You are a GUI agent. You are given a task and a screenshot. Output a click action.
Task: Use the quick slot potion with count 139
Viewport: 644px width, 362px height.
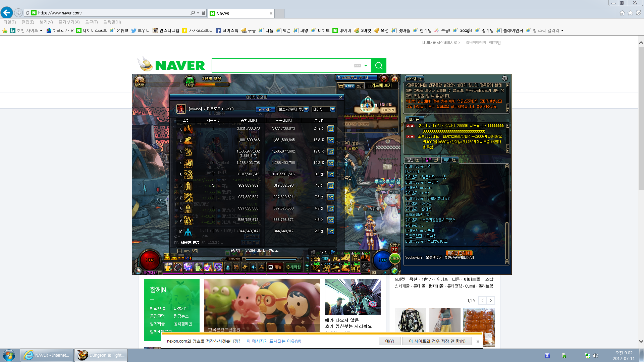point(168,267)
